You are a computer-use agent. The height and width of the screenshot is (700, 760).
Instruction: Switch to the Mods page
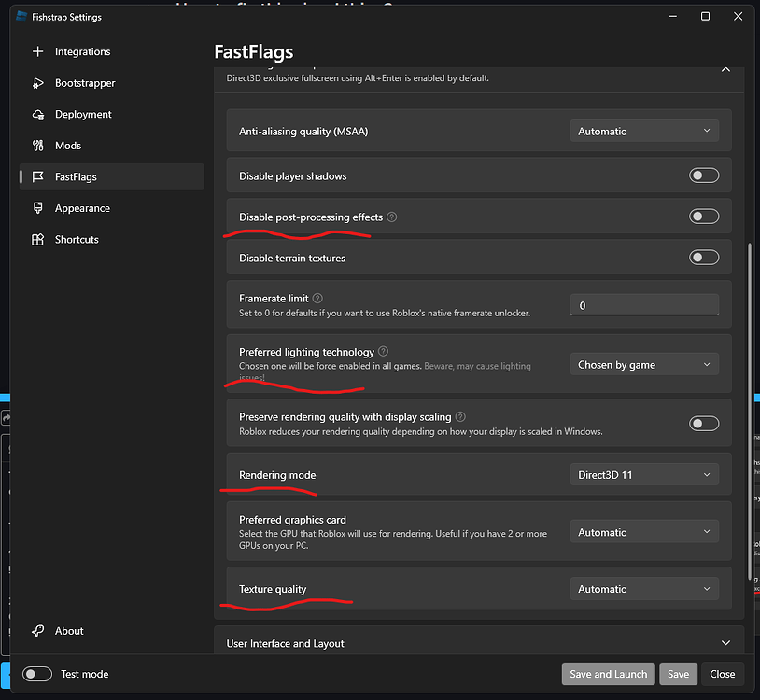(111, 146)
